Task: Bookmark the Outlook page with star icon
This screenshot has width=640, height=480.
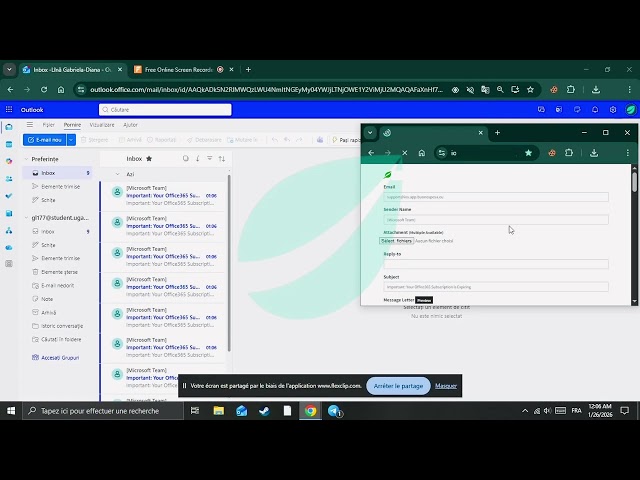Action: [x=530, y=89]
